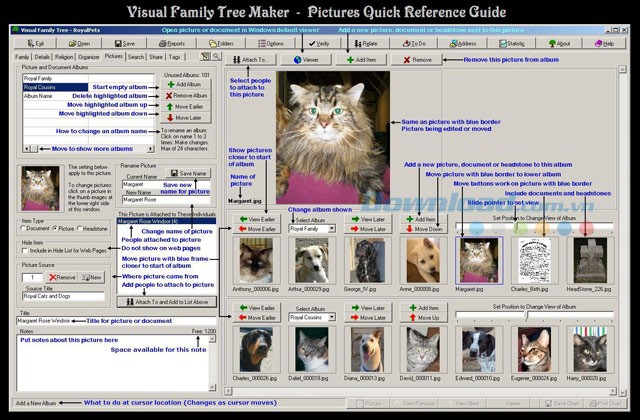Select Margaret Rose Windsor in attached list
Viewport: 640px width, 420px height.
pos(166,221)
